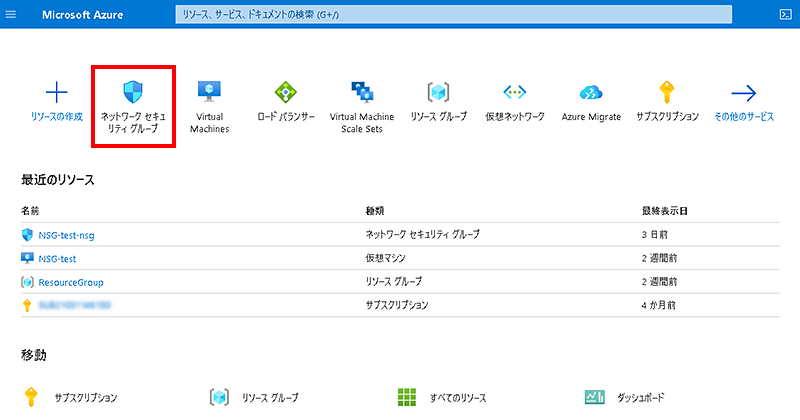
Task: Open the Virtual Machines monitor icon
Action: tap(209, 91)
